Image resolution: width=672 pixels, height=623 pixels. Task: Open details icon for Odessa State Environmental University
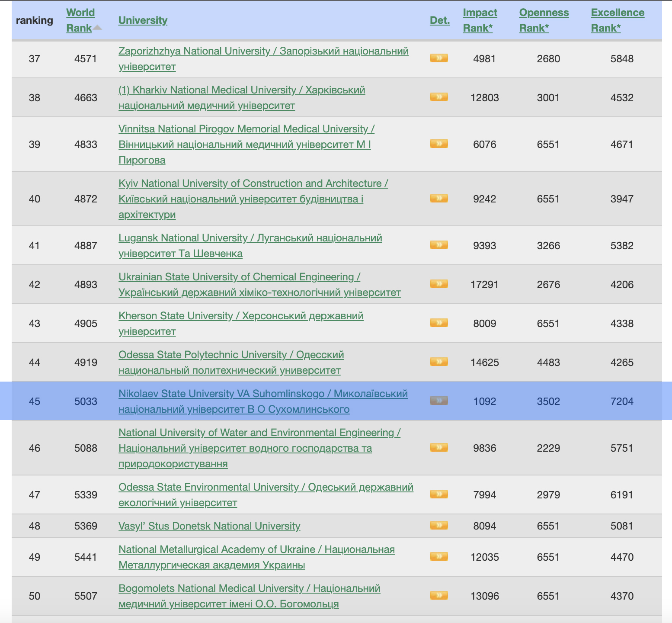(x=438, y=494)
